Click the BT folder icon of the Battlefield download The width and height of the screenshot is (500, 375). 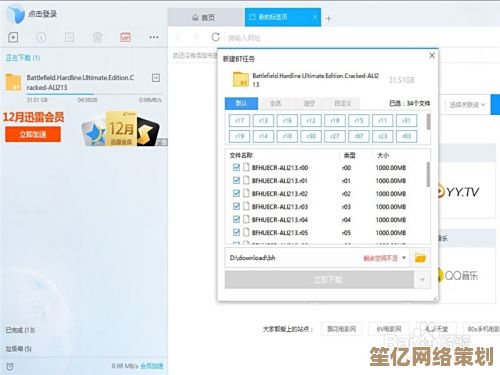13,82
